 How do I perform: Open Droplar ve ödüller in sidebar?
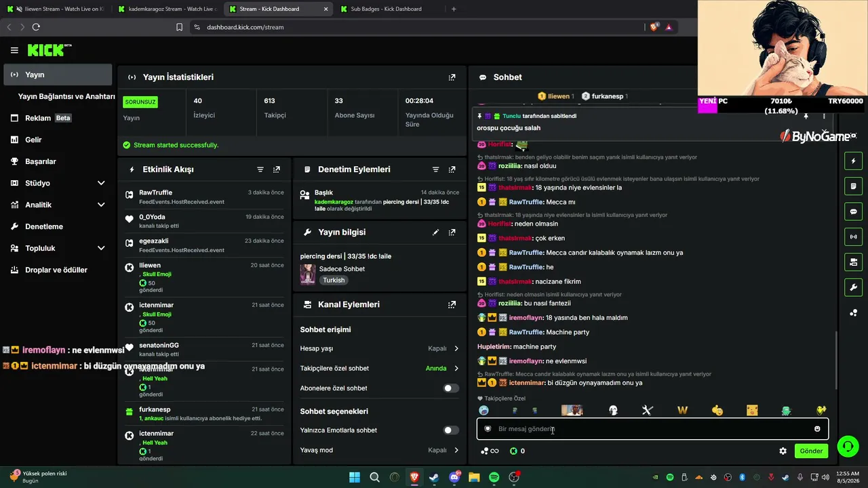click(x=58, y=270)
